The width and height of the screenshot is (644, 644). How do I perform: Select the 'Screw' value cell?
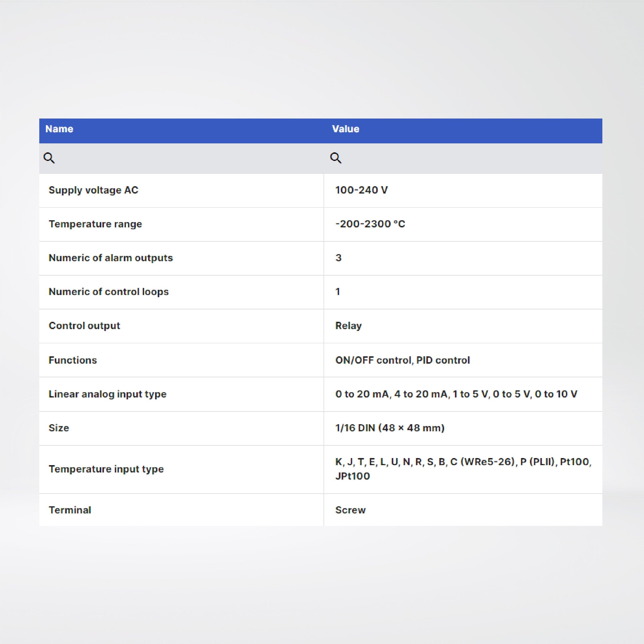pos(463,510)
